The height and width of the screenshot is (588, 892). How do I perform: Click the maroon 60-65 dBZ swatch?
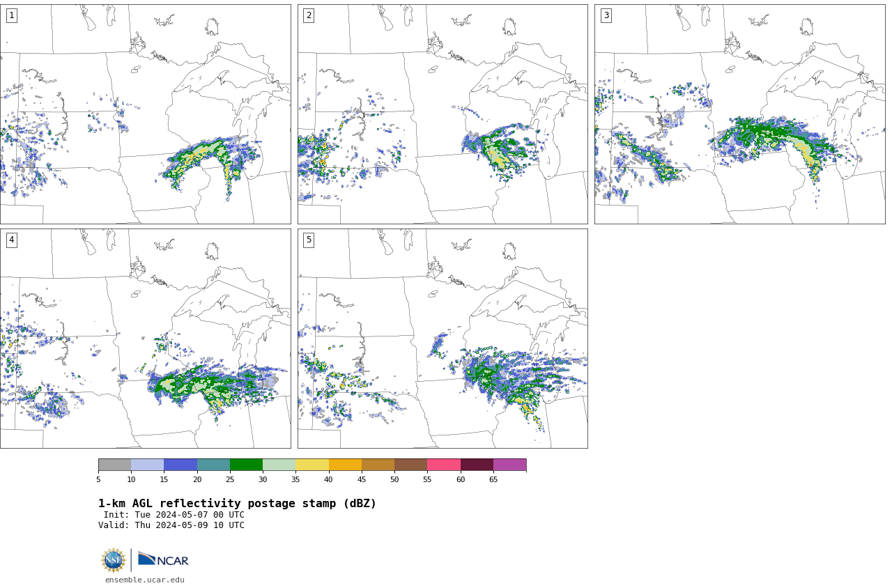click(x=477, y=465)
